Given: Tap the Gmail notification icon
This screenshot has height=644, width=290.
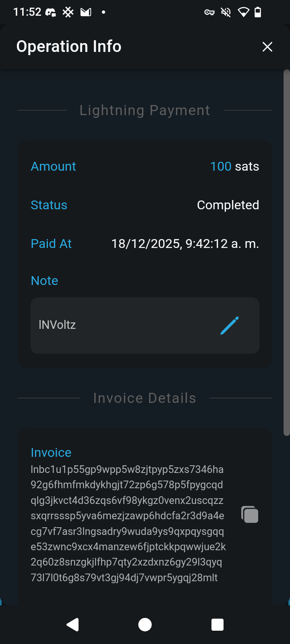Looking at the screenshot, I should pos(86,12).
